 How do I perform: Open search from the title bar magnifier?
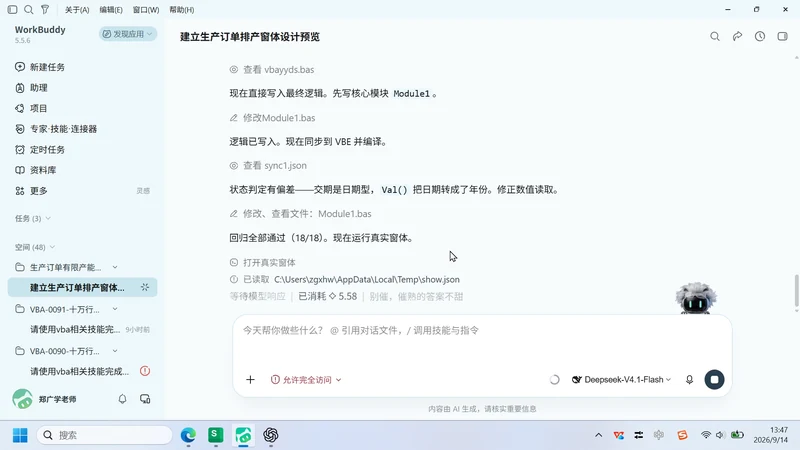click(29, 9)
